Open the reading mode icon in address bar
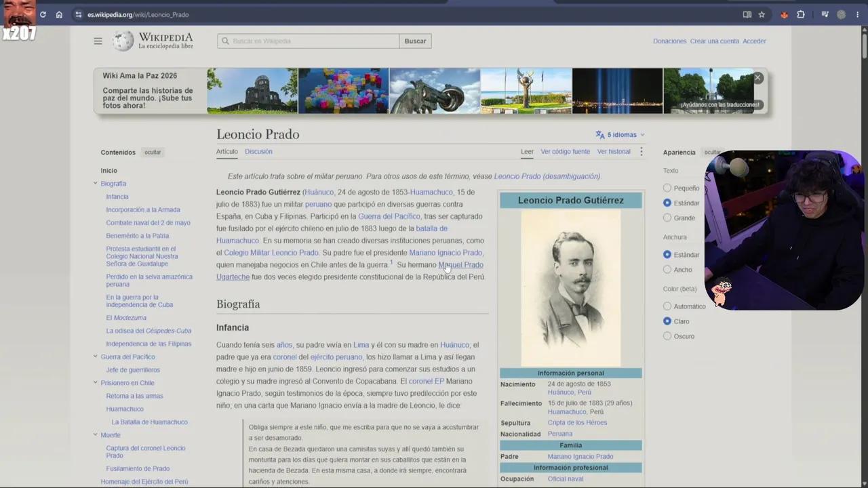The image size is (868, 488). pos(747,14)
